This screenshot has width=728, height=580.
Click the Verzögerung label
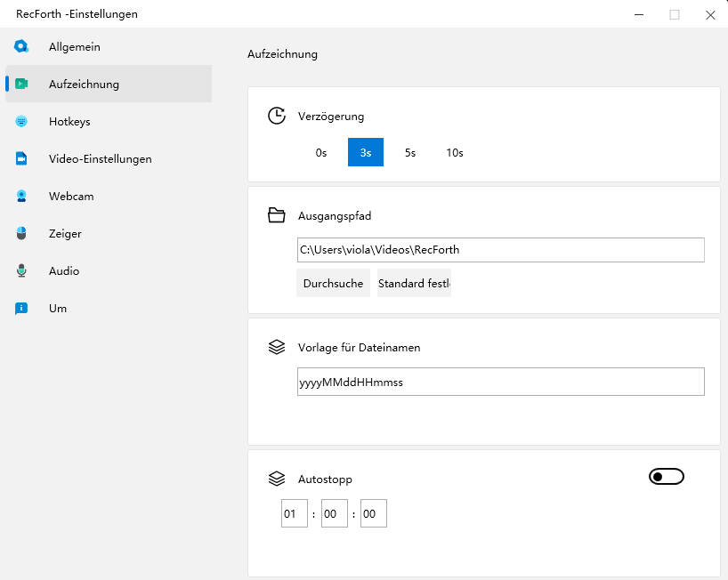tap(331, 117)
